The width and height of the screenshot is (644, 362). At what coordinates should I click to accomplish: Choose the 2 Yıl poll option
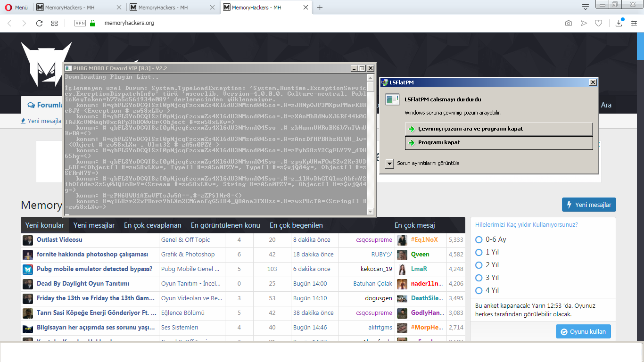coord(479,265)
